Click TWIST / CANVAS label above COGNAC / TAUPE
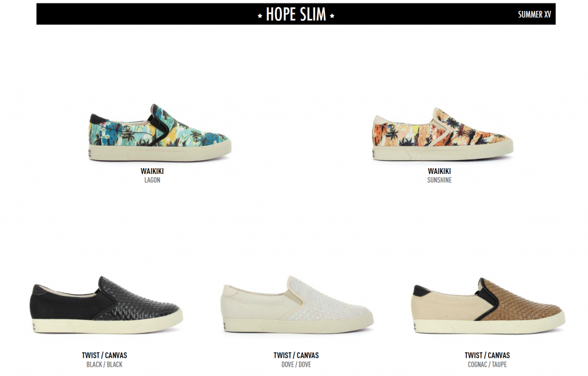Image resolution: width=588 pixels, height=376 pixels. (x=487, y=355)
